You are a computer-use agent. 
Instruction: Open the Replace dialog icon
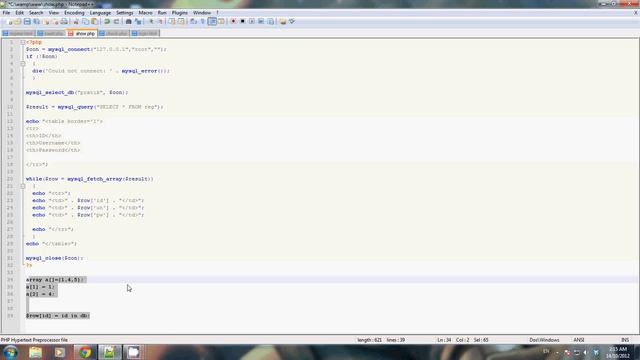point(138,21)
